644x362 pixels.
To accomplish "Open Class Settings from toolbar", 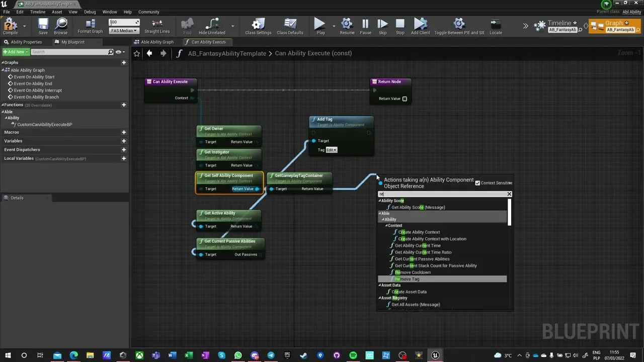I will [258, 25].
